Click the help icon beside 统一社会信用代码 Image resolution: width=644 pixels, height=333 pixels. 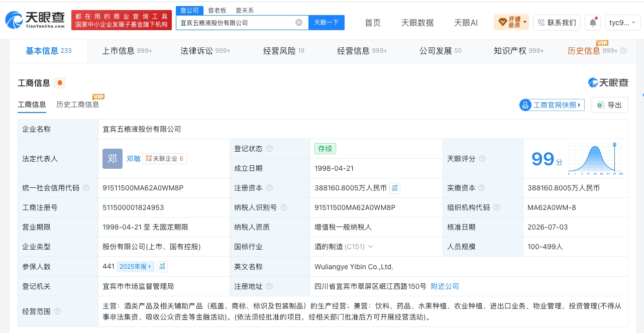point(86,188)
